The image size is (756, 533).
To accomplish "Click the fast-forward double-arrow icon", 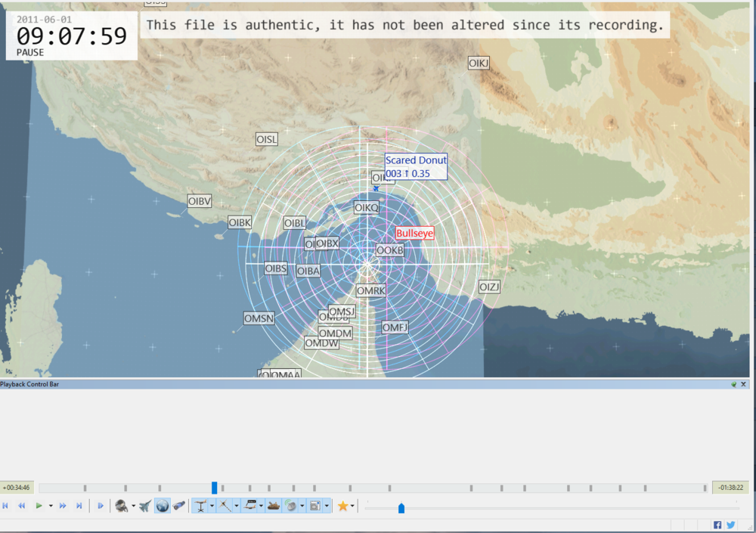I will pos(63,506).
